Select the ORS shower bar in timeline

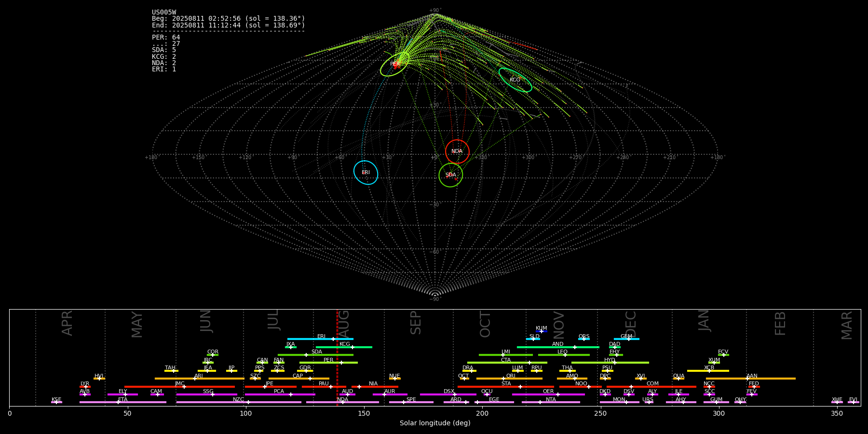[584, 339]
